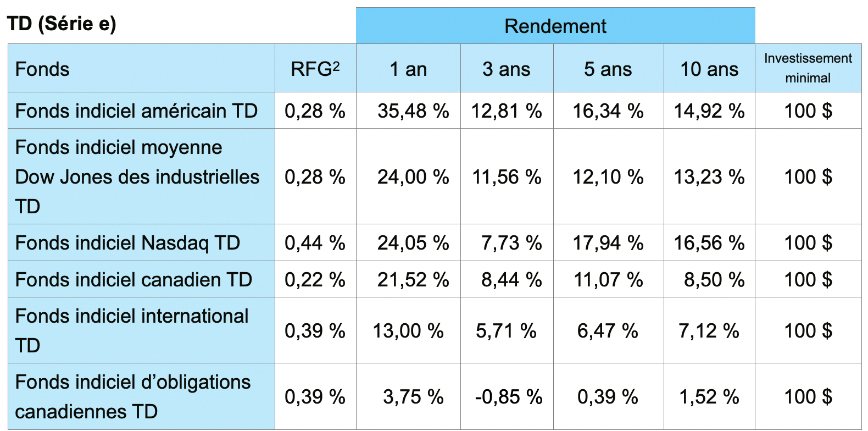Select Fonds indiciel d'obligations canadiennes TD

click(133, 396)
